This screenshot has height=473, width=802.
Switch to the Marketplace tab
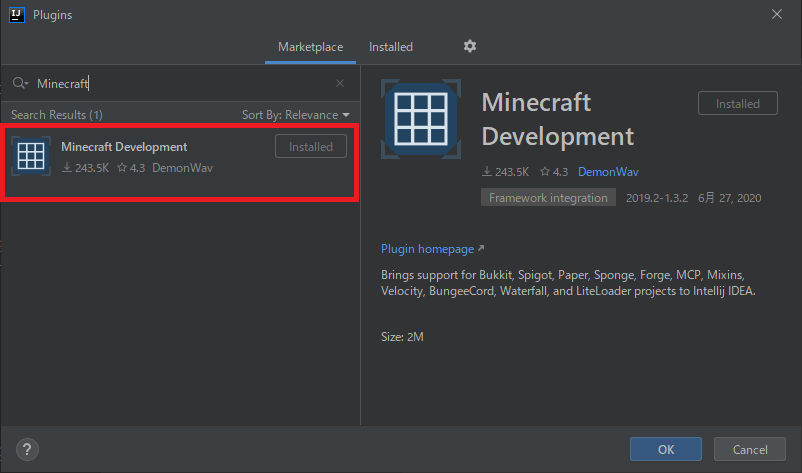pyautogui.click(x=310, y=47)
